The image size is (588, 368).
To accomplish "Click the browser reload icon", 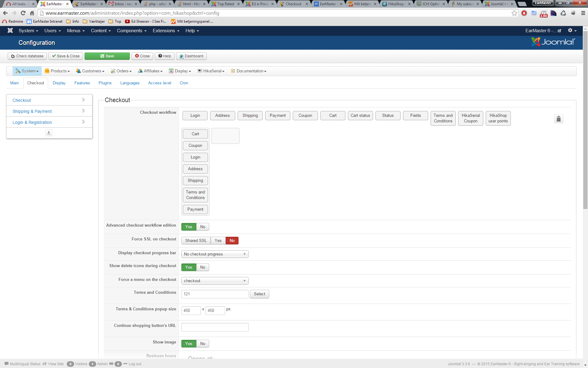I will pyautogui.click(x=23, y=13).
